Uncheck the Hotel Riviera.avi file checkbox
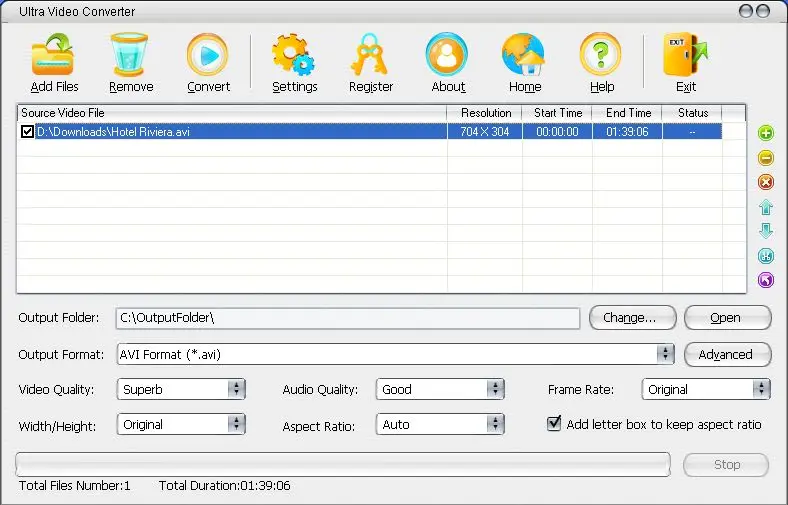Image resolution: width=788 pixels, height=505 pixels. (27, 132)
